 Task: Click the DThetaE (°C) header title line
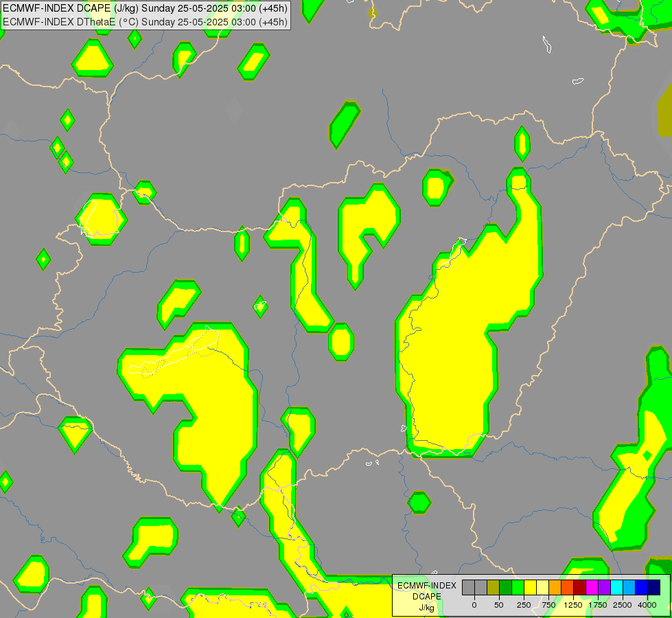145,21
